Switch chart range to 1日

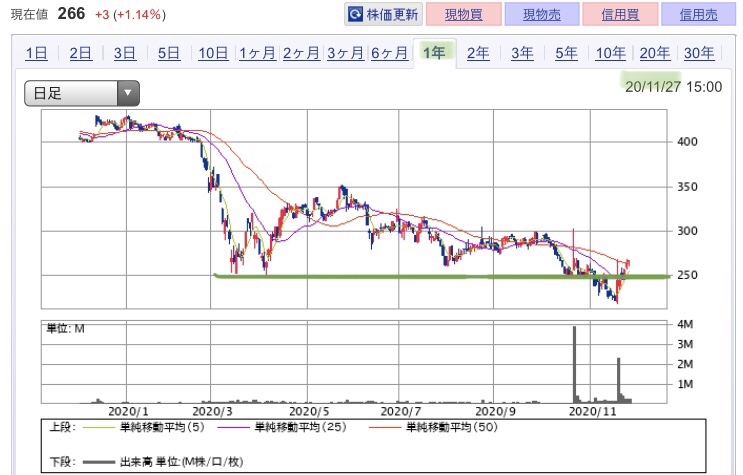[36, 53]
